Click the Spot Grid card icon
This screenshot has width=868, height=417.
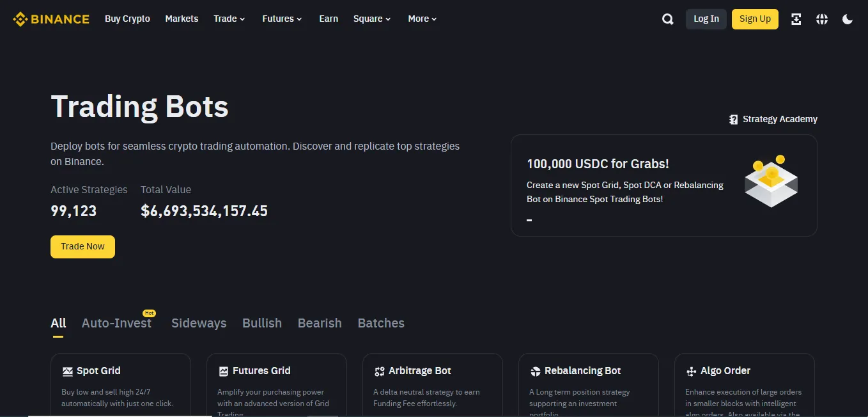click(67, 371)
